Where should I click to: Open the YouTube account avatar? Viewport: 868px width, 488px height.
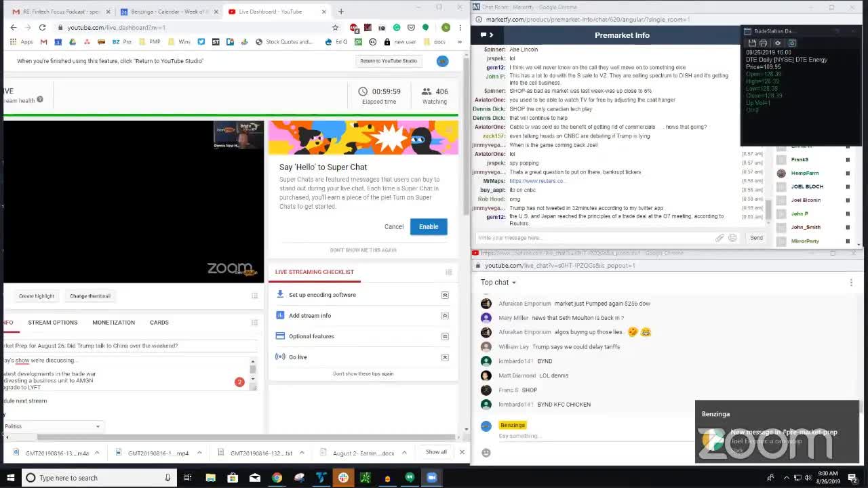coord(442,61)
